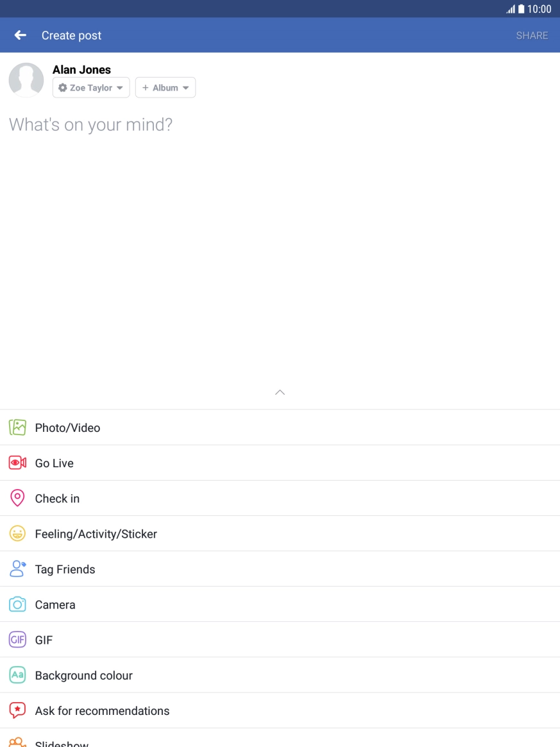Click the back arrow in the header
Viewport: 560px width, 747px height.
(x=19, y=35)
